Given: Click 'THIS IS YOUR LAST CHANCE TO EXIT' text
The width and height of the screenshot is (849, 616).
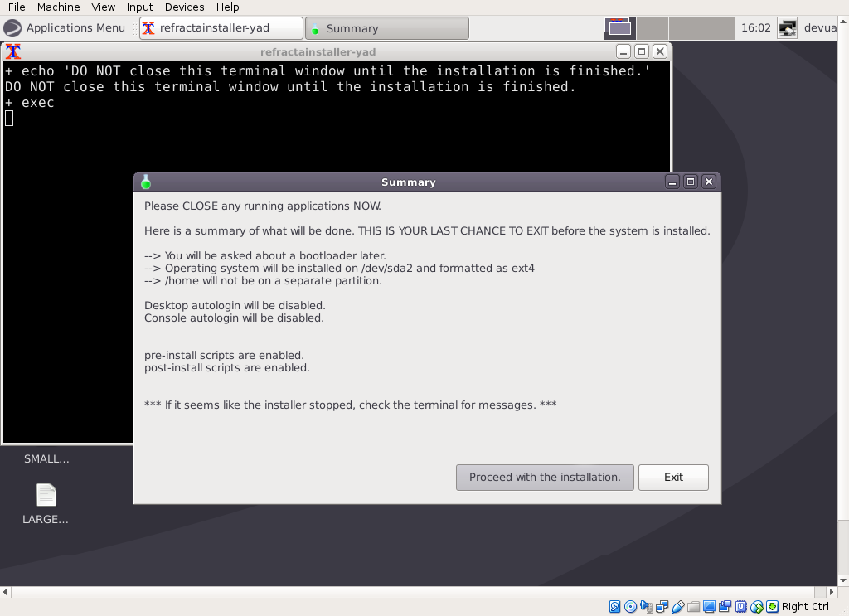Looking at the screenshot, I should pos(454,231).
